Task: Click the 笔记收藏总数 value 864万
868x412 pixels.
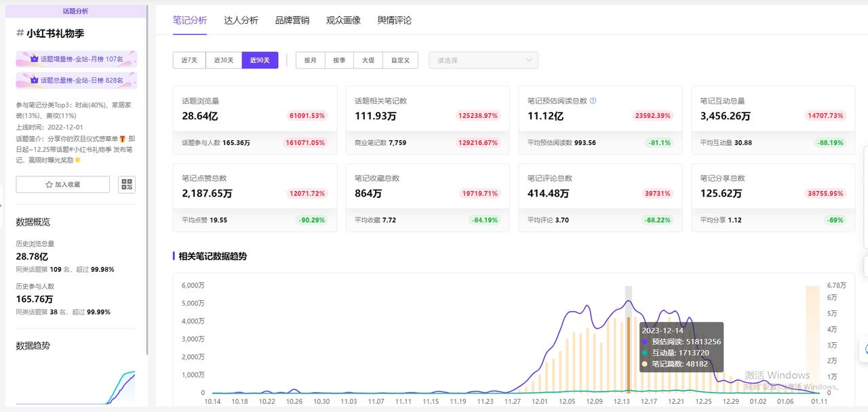Action: [x=368, y=193]
